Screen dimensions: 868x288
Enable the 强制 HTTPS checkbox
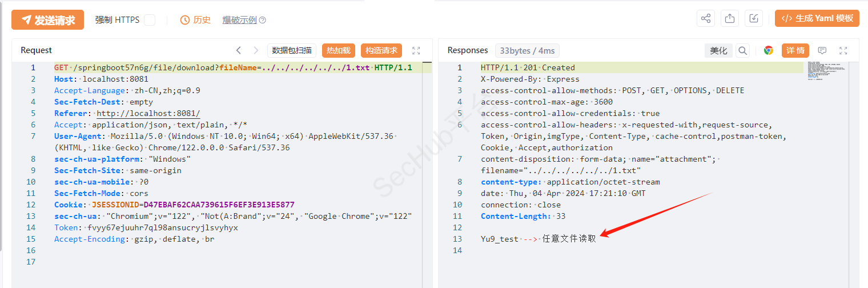tap(150, 20)
